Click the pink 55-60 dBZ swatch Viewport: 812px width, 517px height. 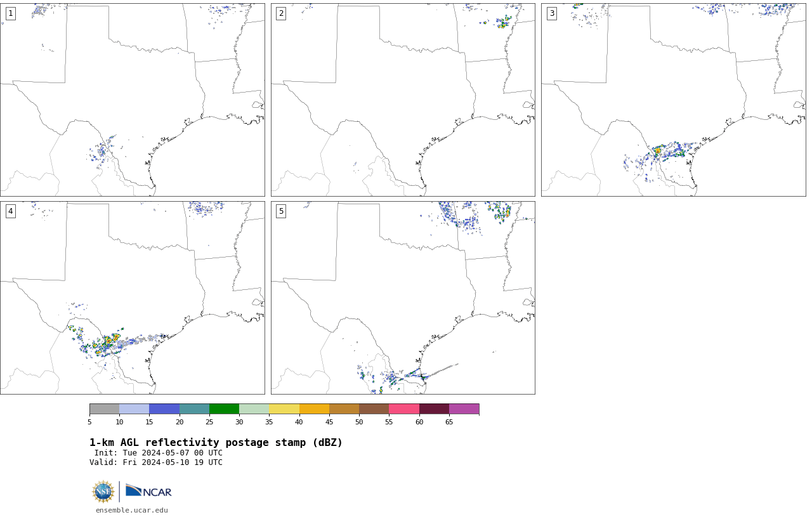click(404, 409)
